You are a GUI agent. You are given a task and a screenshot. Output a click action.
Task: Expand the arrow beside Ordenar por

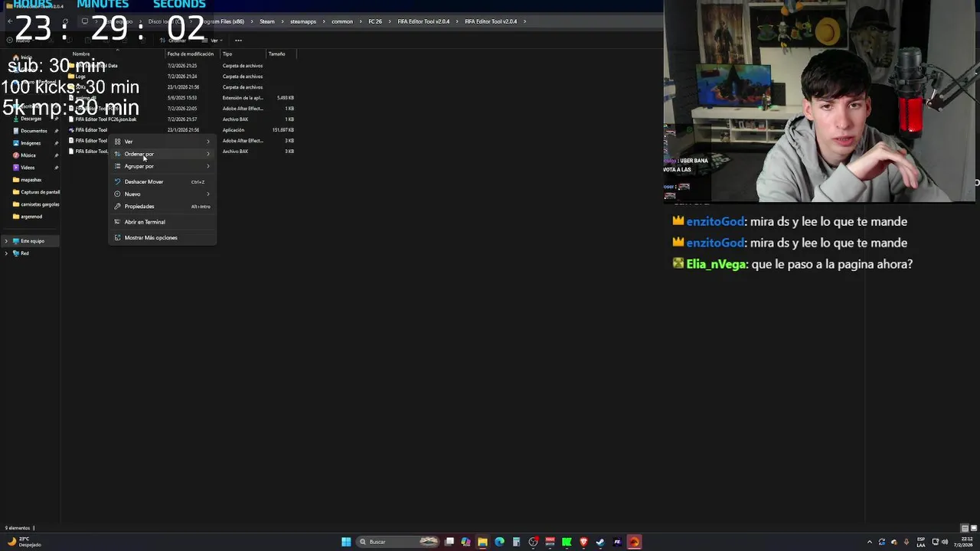[208, 154]
